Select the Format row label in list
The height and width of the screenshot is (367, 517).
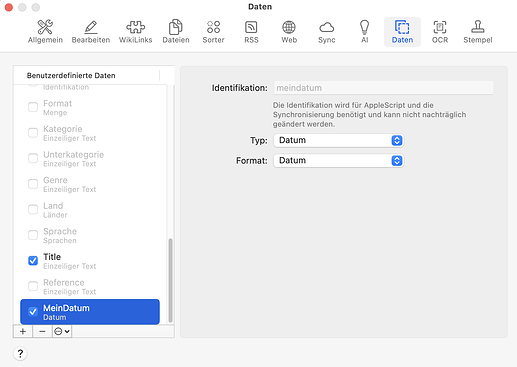[x=57, y=103]
